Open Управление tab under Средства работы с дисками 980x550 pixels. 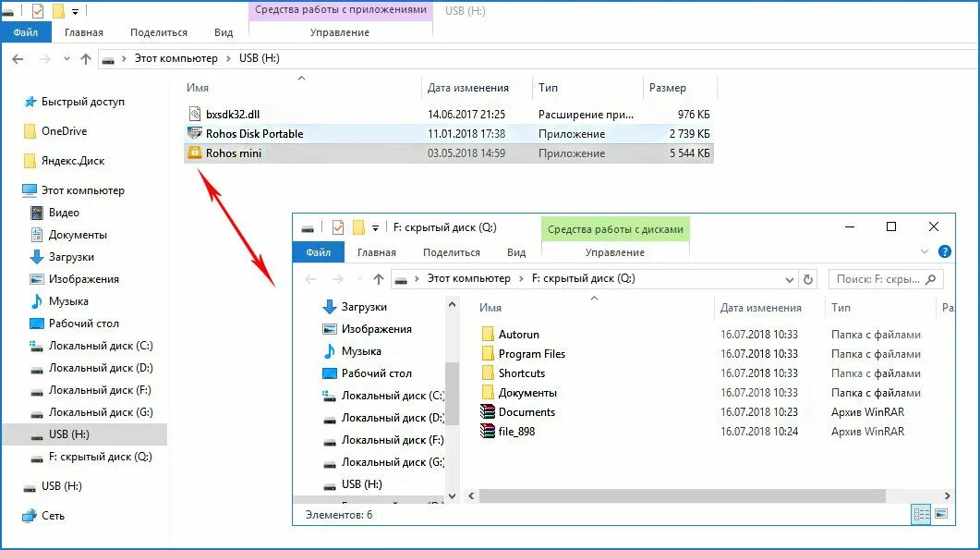click(615, 252)
